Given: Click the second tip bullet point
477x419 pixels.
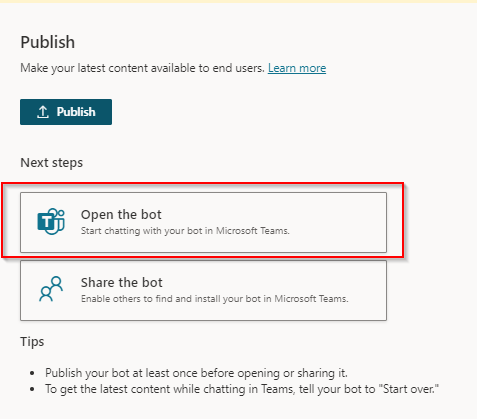Looking at the screenshot, I should tap(32, 389).
